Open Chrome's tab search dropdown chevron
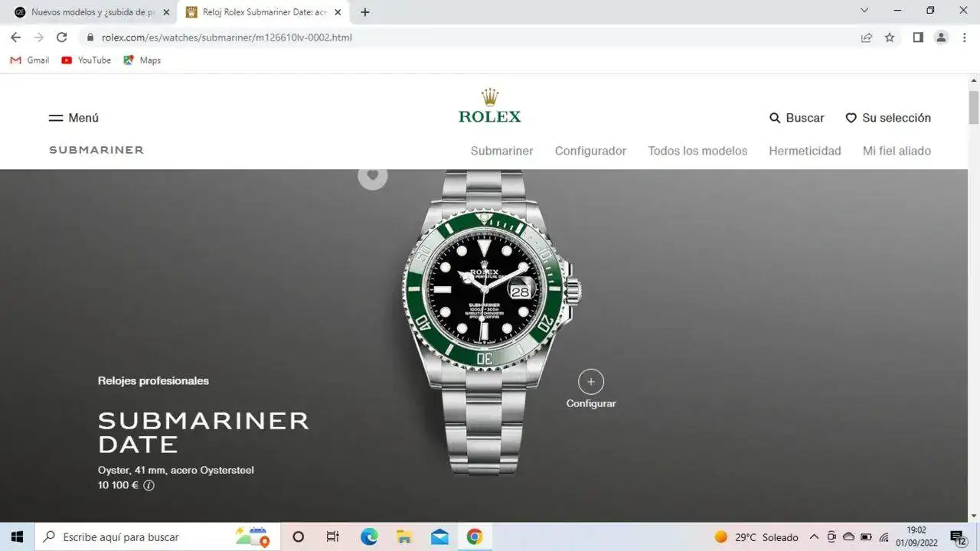 (864, 11)
